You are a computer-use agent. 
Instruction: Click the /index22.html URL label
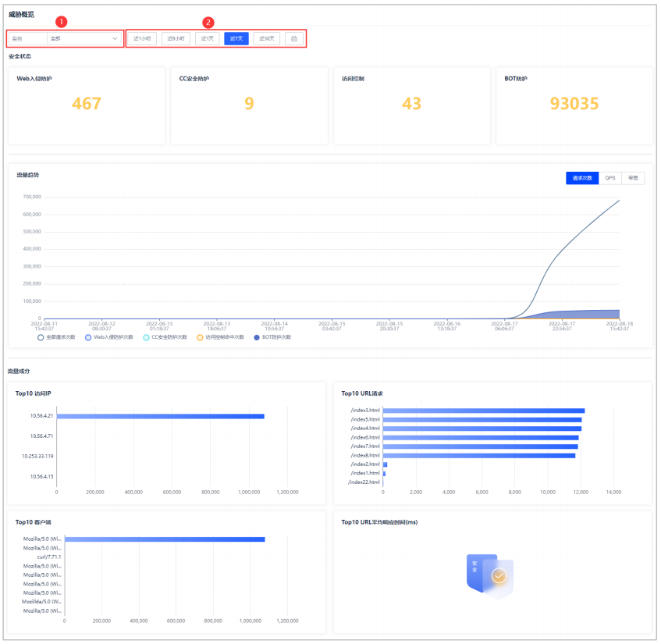[364, 482]
